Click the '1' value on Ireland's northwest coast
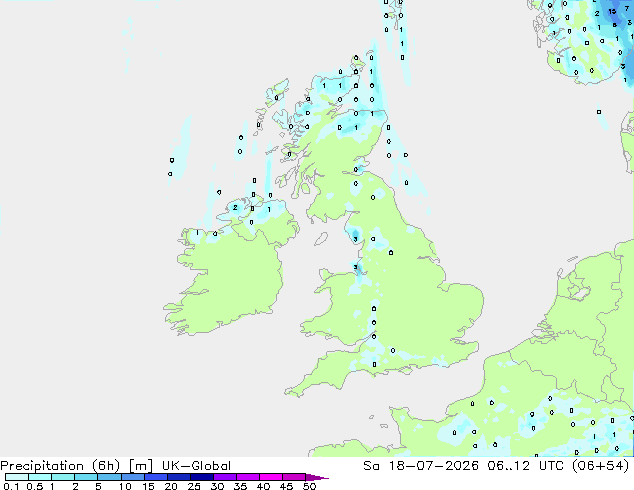634x490 pixels. click(197, 232)
